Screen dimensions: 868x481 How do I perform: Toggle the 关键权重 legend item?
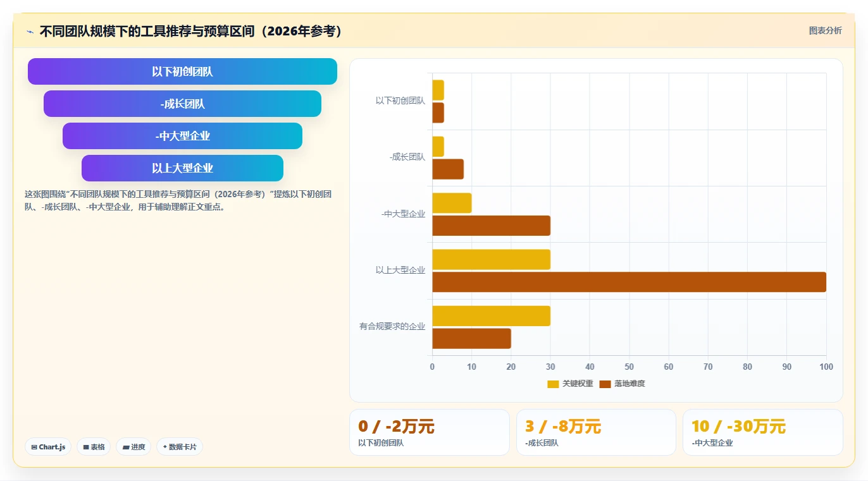click(570, 384)
